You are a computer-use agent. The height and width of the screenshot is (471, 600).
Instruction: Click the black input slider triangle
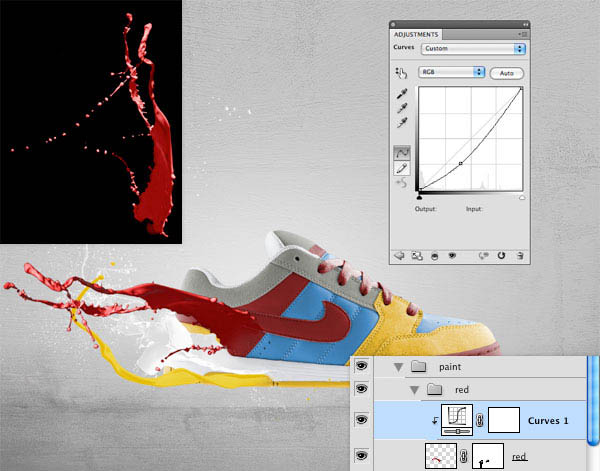(419, 197)
